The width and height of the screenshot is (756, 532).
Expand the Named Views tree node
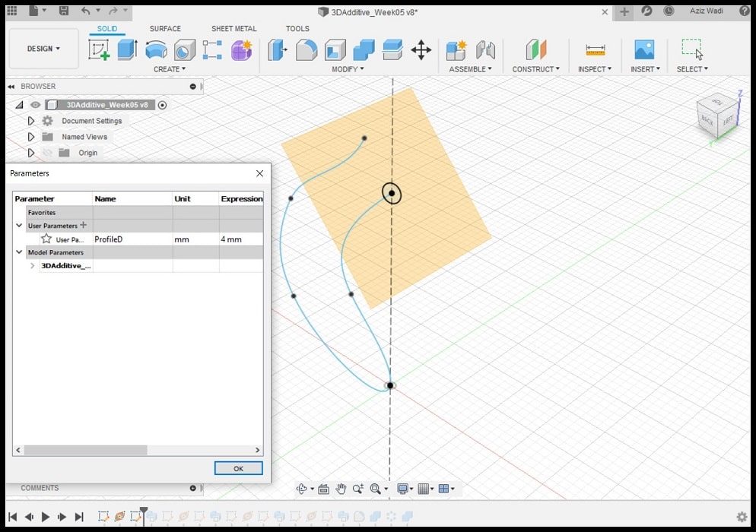(x=31, y=137)
